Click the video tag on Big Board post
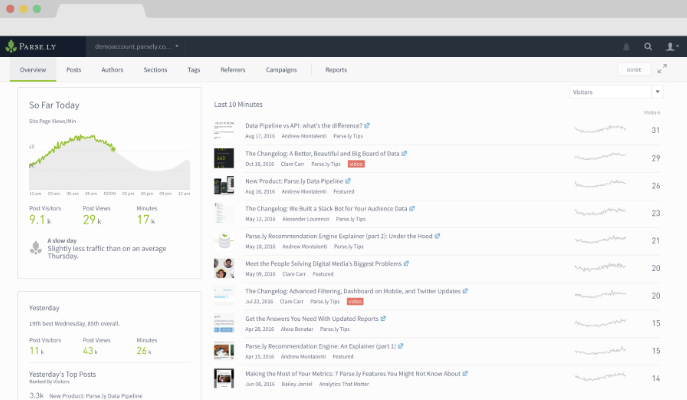687x400 pixels. 356,164
